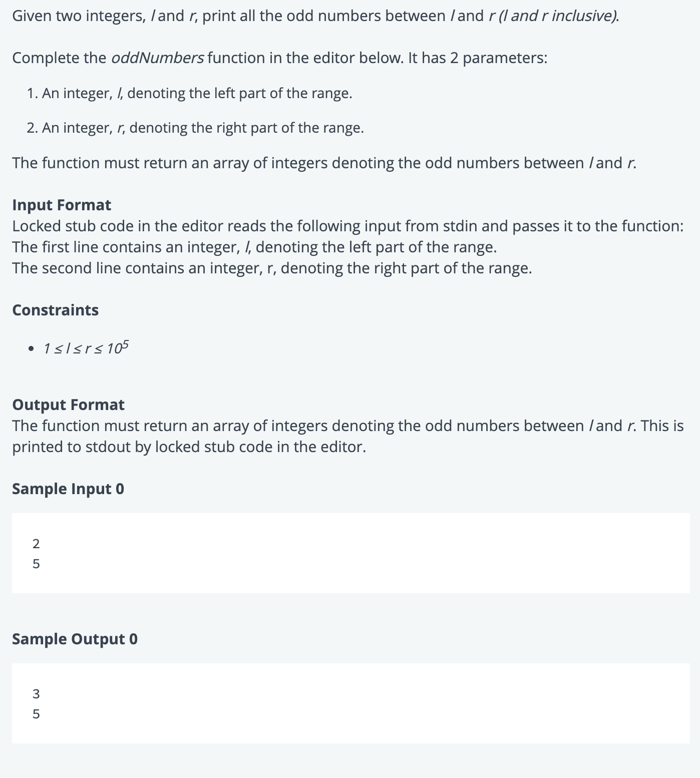
Task: Click the "Constraints" heading
Action: tap(55, 310)
